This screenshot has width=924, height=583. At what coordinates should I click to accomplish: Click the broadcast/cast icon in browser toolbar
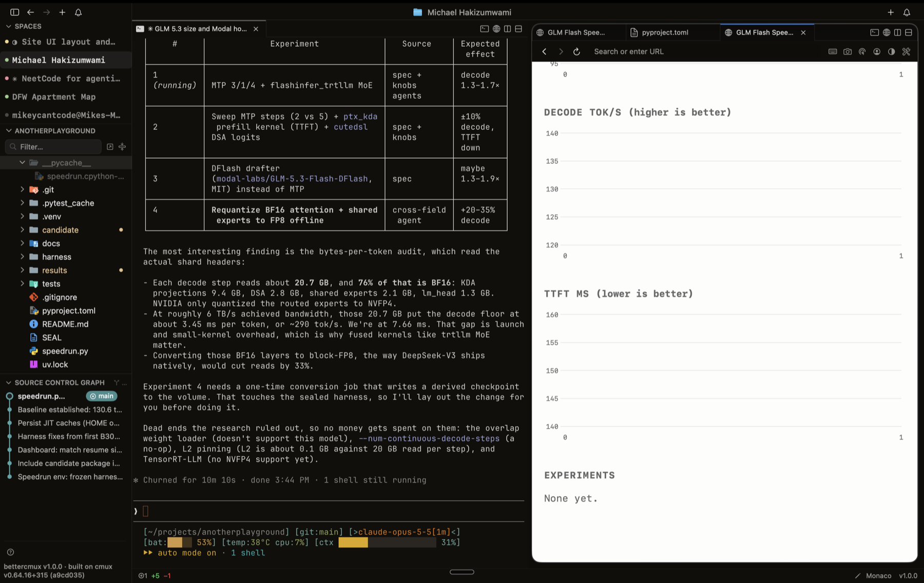click(x=862, y=51)
